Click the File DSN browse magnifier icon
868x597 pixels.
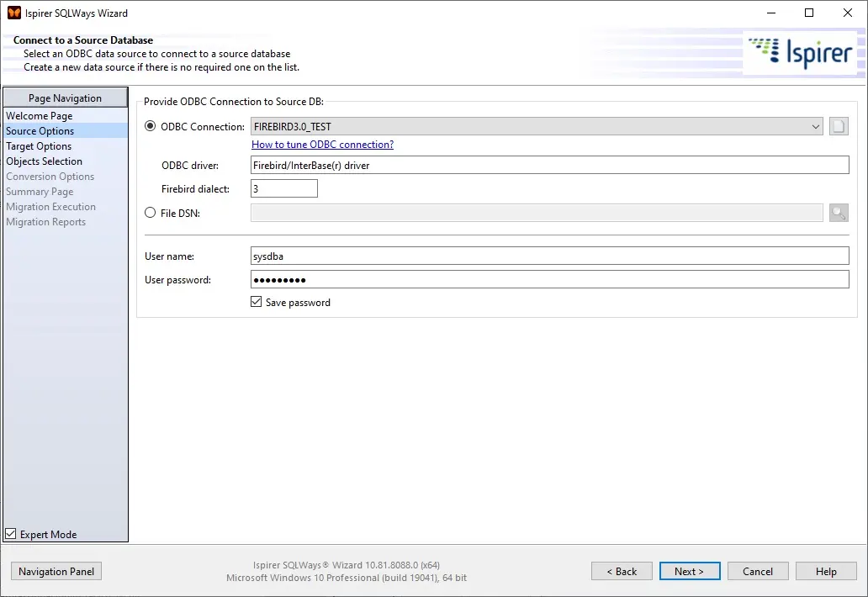pyautogui.click(x=839, y=213)
